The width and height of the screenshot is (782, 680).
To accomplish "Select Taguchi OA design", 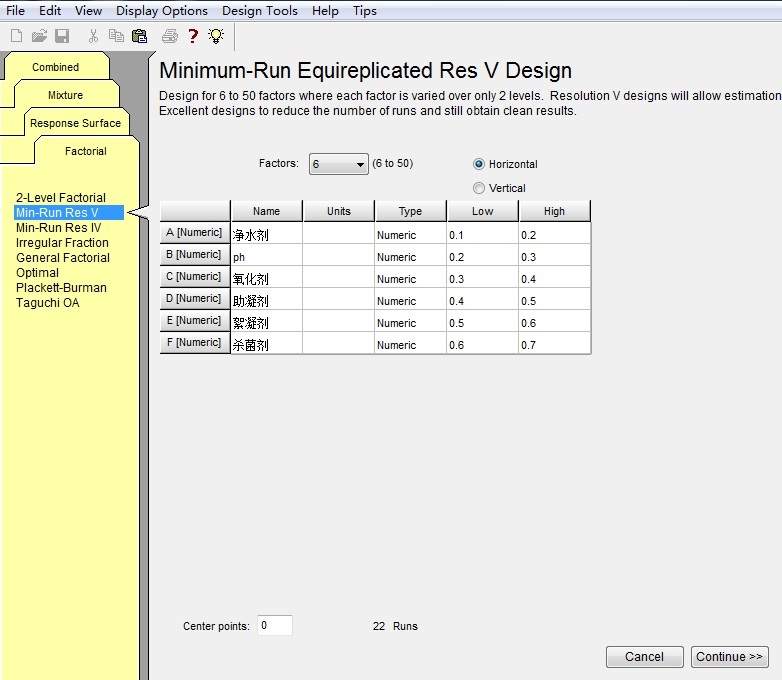I will click(47, 303).
